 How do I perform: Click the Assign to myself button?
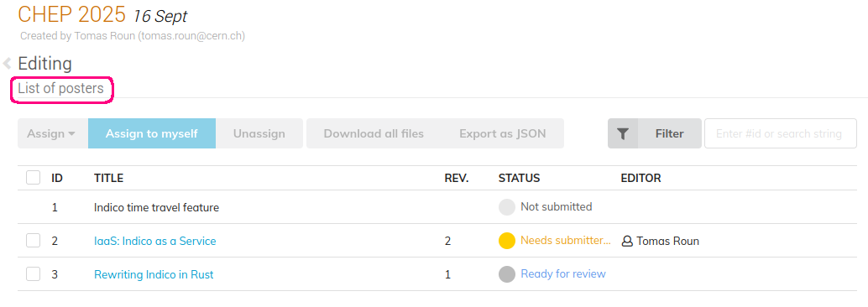[x=152, y=133]
